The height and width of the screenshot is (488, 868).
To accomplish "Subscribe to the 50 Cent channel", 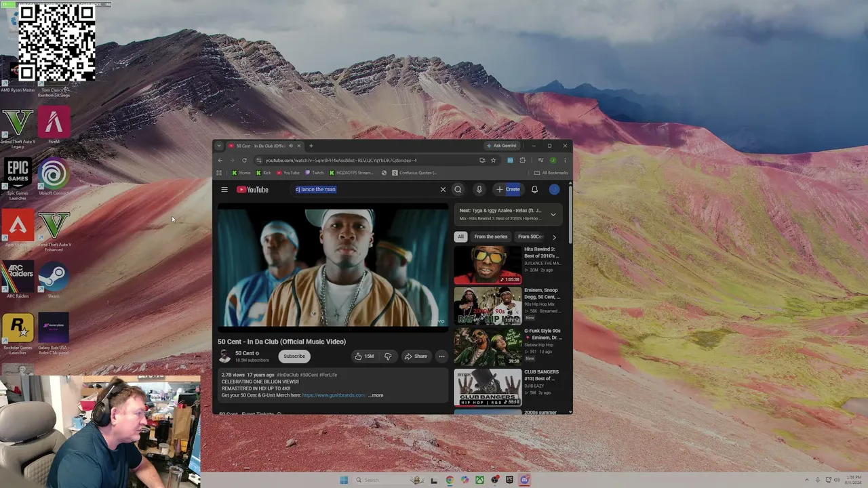I will tap(294, 356).
